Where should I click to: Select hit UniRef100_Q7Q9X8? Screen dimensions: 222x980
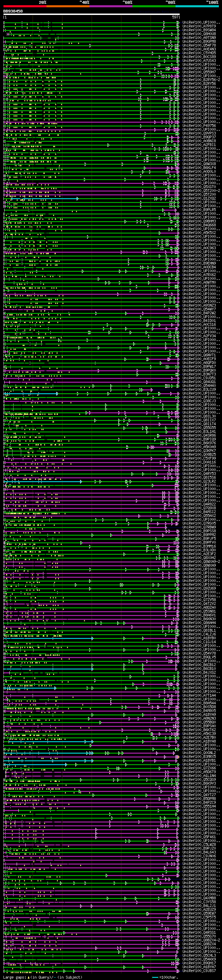tap(199, 508)
